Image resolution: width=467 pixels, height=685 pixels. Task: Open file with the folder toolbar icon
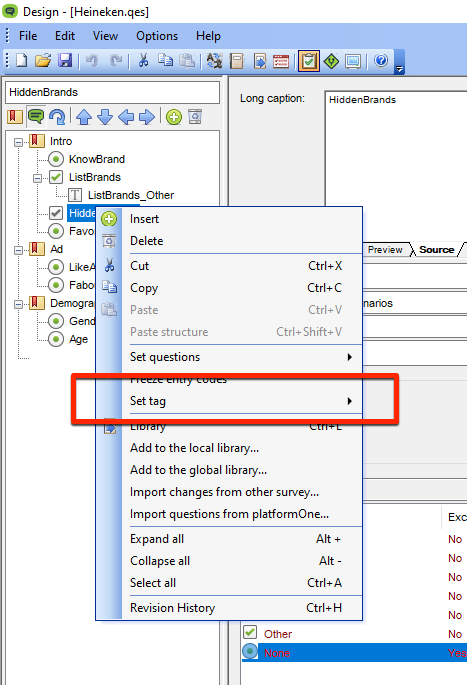(43, 61)
